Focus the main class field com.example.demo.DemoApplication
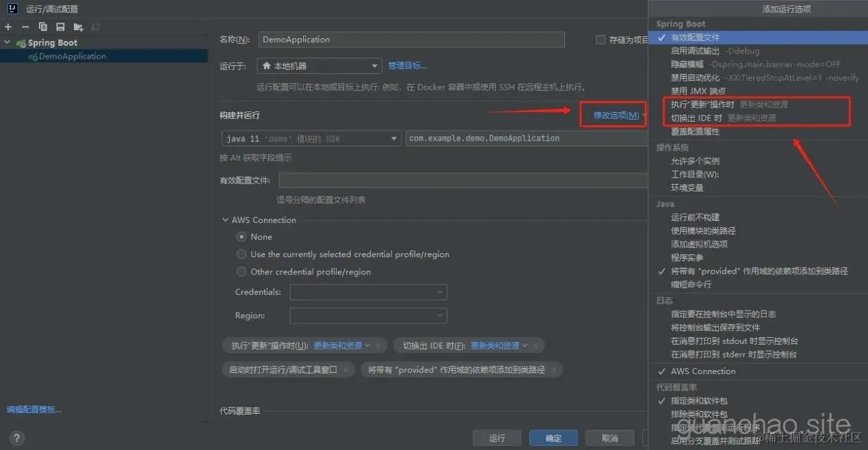The image size is (868, 450). [x=527, y=138]
